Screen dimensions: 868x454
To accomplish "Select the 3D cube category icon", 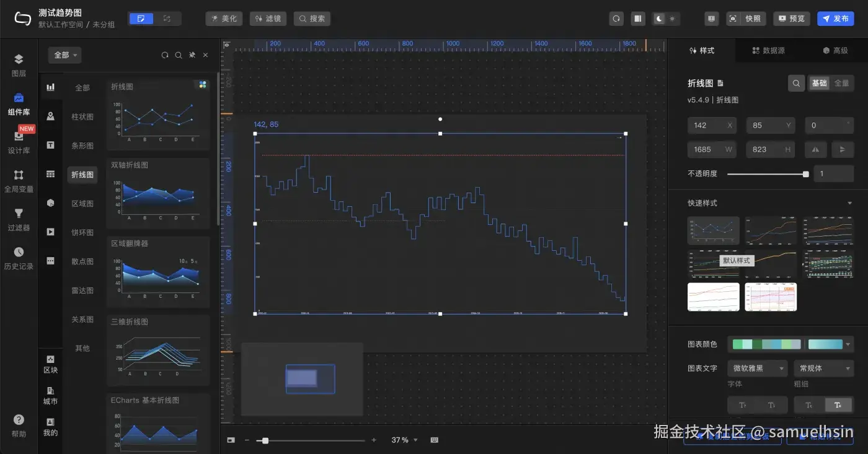I will (51, 203).
